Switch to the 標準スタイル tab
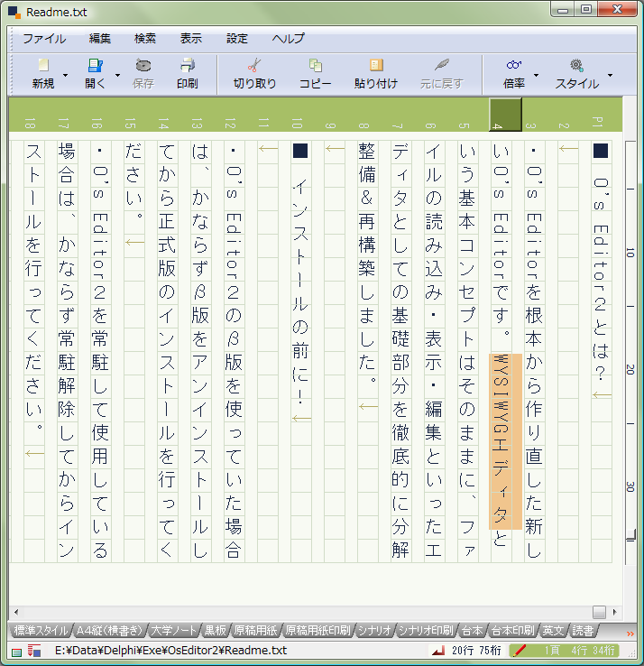 click(x=41, y=631)
